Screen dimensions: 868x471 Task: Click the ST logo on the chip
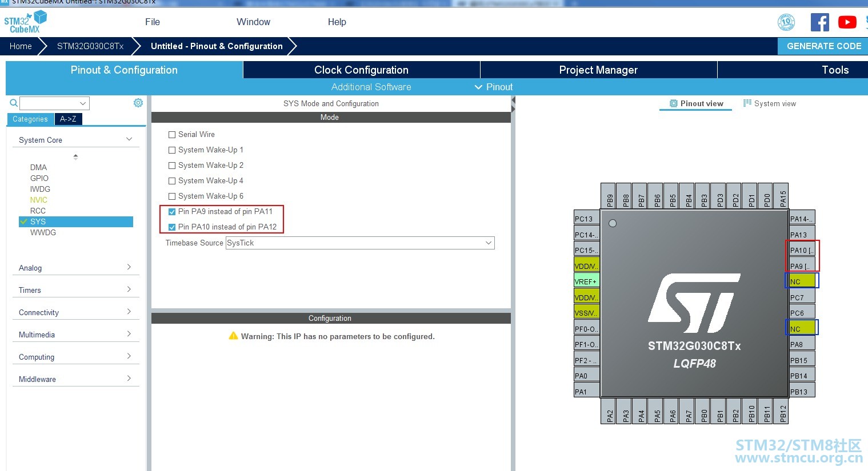(x=694, y=303)
